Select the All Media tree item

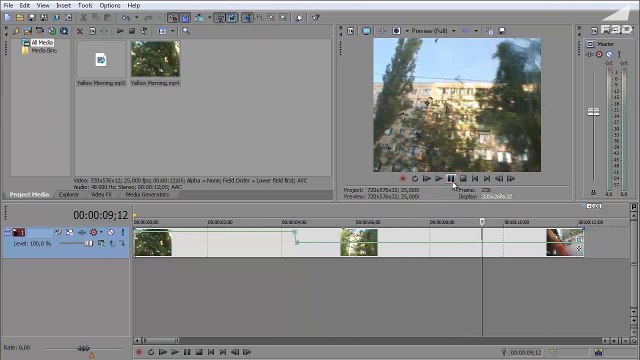point(42,42)
